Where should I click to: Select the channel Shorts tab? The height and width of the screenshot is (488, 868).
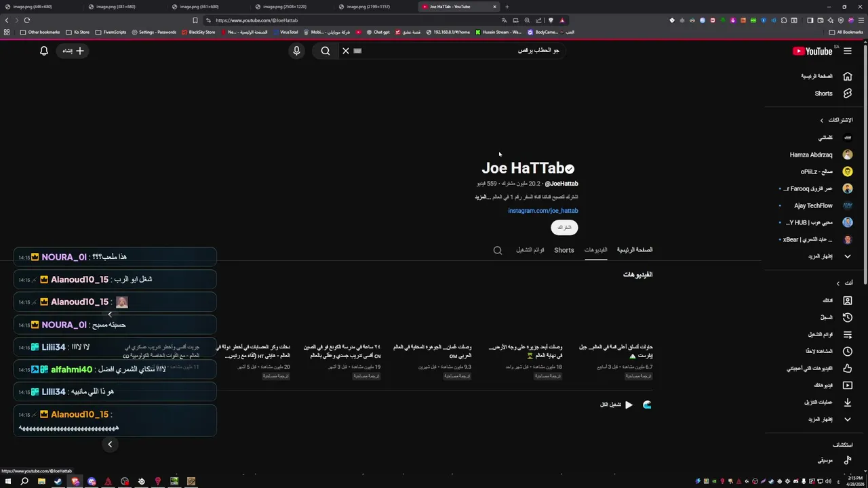[x=564, y=250]
